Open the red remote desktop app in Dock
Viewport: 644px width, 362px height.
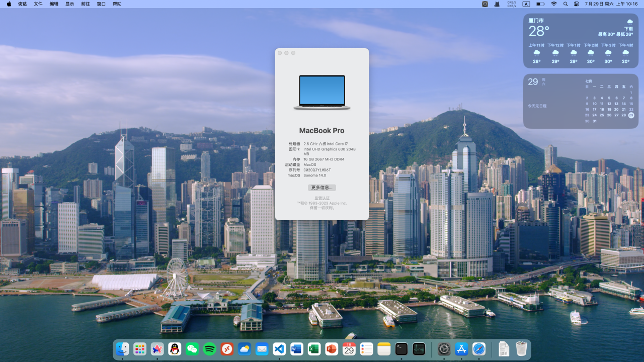[x=227, y=349]
